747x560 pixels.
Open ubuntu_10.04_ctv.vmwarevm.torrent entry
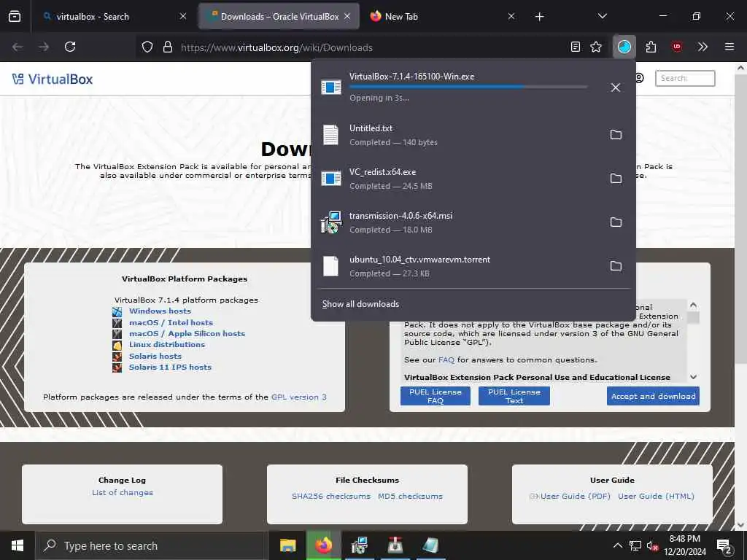coord(457,266)
